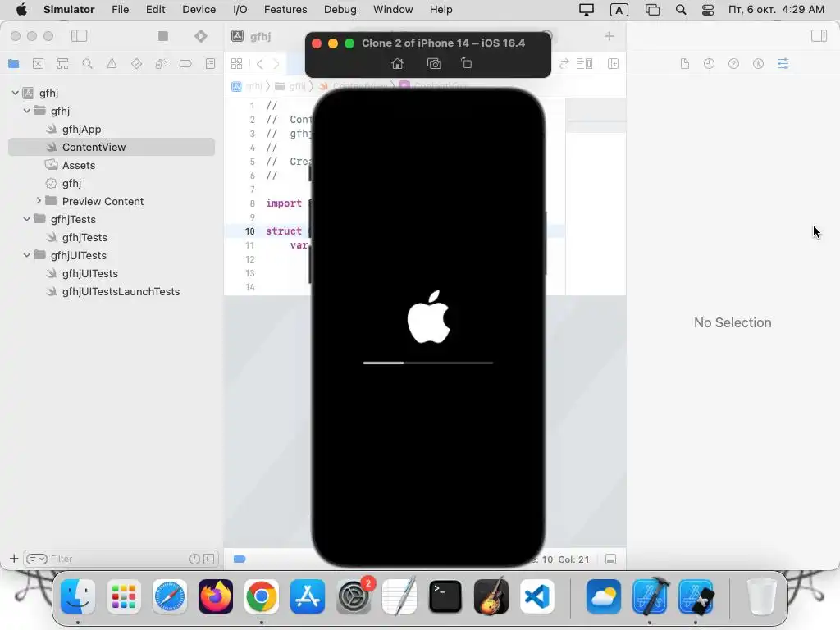The image size is (840, 630).
Task: Stop the running scheme in Xcode
Action: (163, 36)
